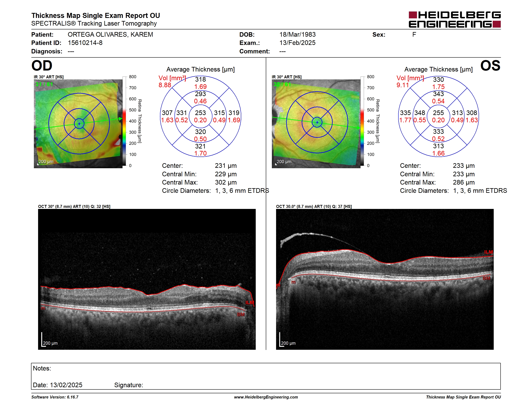Click the OS Central Max value '286 µm'
This screenshot has width=532, height=411.
click(464, 182)
